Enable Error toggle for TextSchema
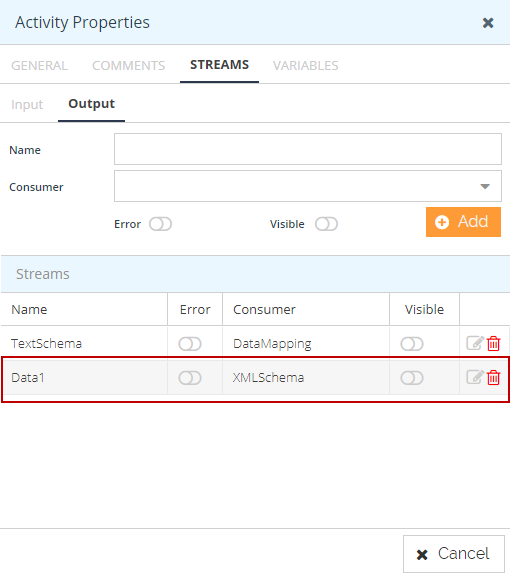Screen dimensions: 510x577 190,344
